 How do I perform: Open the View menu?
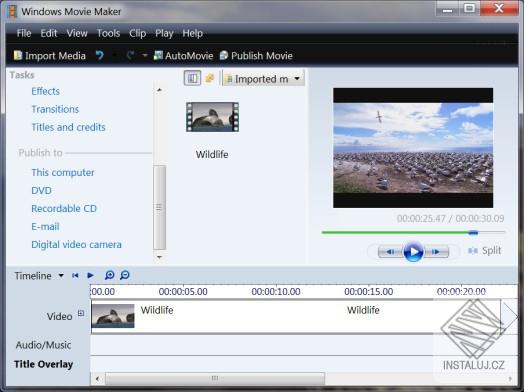[x=77, y=33]
